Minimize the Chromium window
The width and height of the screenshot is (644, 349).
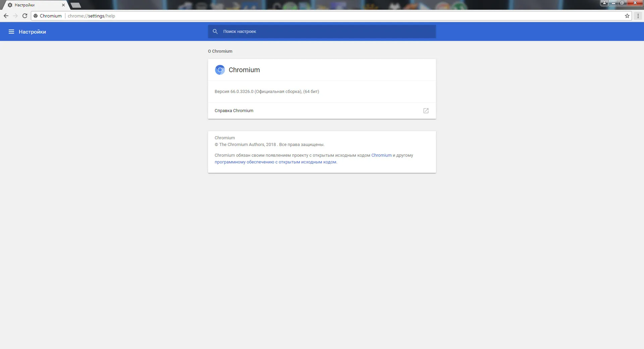click(x=613, y=3)
